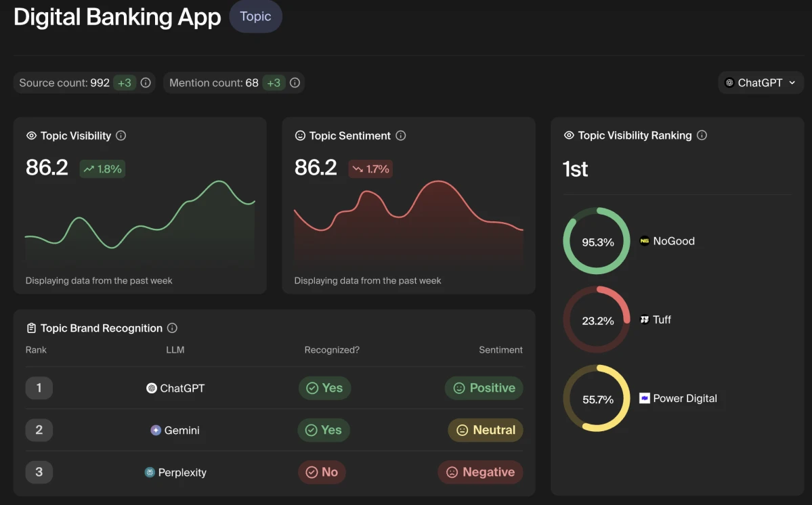Click the Neutral sentiment badge
The width and height of the screenshot is (812, 505).
tap(485, 430)
